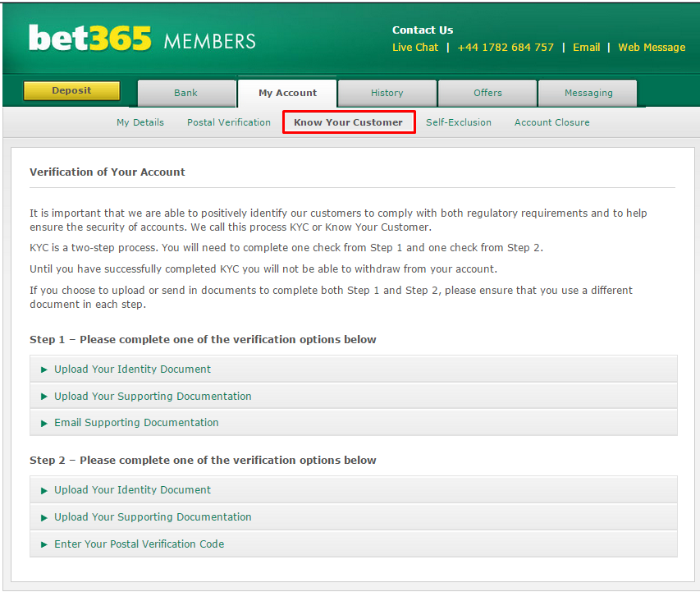Go to the Messaging tab

coord(588,93)
